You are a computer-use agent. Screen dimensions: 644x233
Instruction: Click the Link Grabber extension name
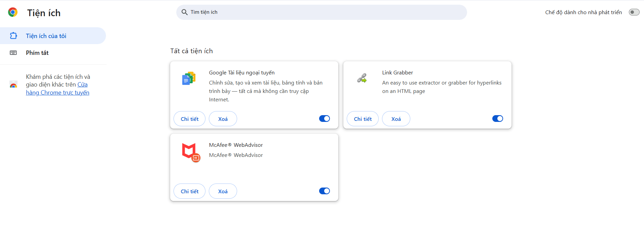[x=397, y=72]
